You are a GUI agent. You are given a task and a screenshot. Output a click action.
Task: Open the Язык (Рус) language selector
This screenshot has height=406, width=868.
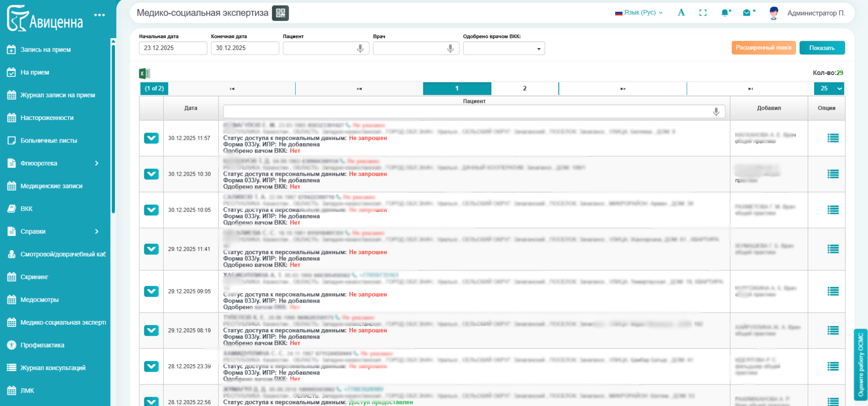coord(639,13)
